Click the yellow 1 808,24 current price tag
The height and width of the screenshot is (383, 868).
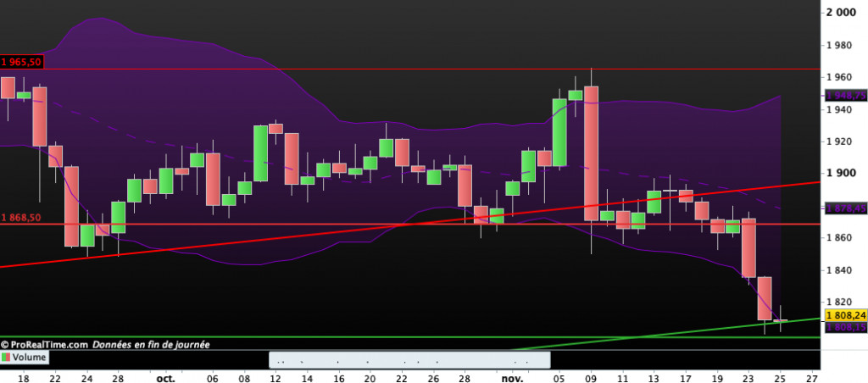pyautogui.click(x=844, y=313)
